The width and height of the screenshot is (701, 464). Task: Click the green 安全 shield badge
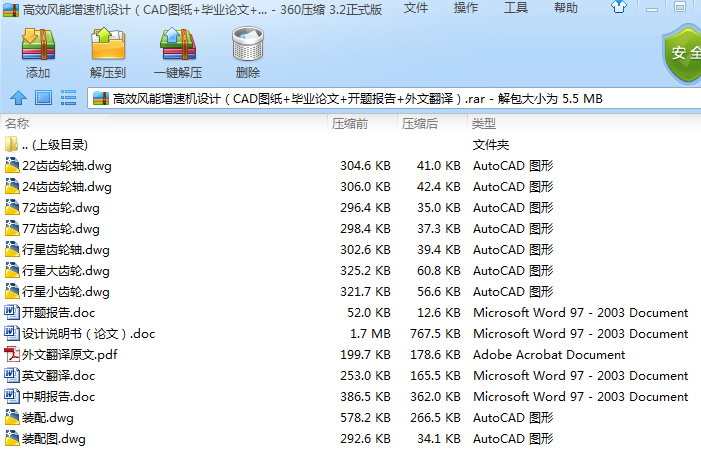point(682,55)
